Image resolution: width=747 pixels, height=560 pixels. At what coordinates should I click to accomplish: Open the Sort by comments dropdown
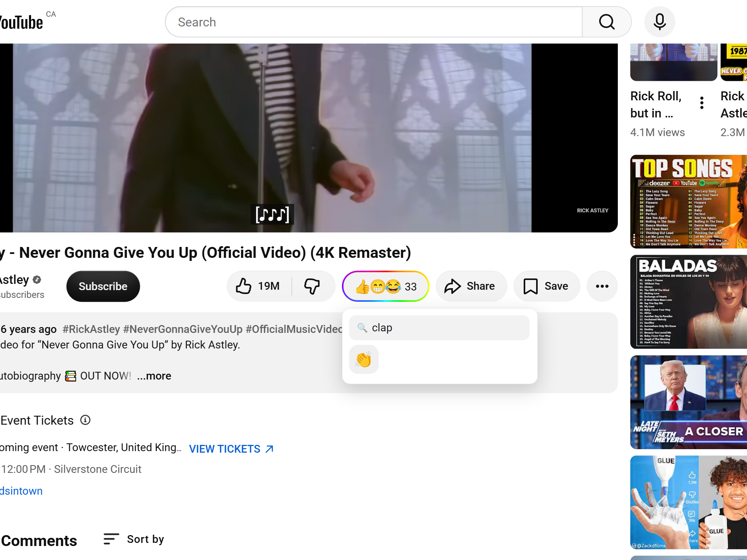pyautogui.click(x=134, y=539)
